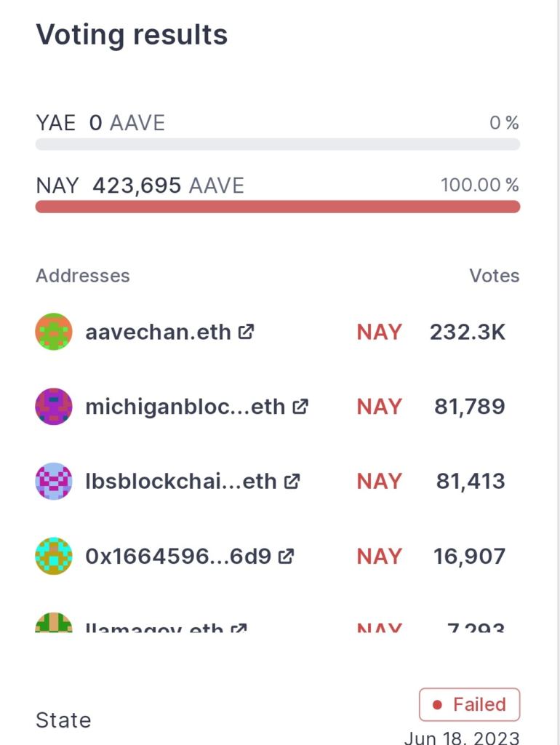Open the 0x1664596...6d9 address link
This screenshot has height=745, width=560.
[x=178, y=557]
